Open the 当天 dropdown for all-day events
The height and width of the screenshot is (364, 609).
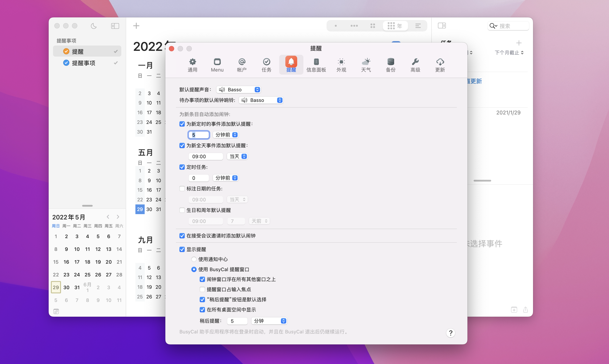(237, 156)
